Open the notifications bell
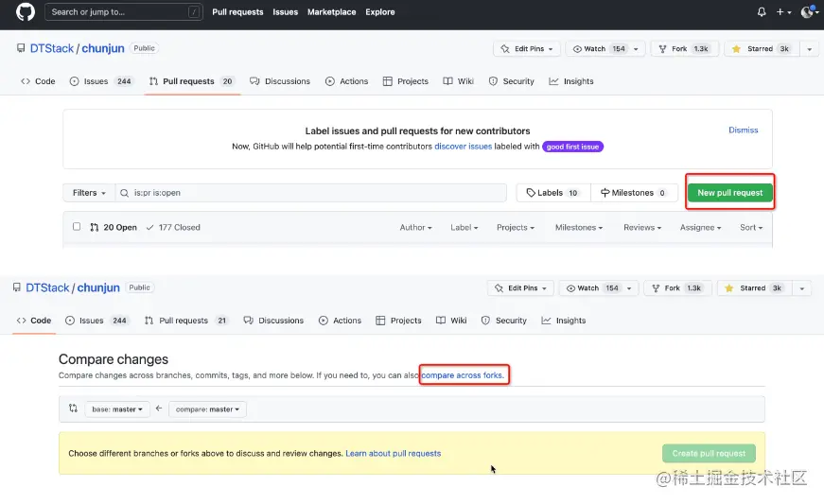 762,11
